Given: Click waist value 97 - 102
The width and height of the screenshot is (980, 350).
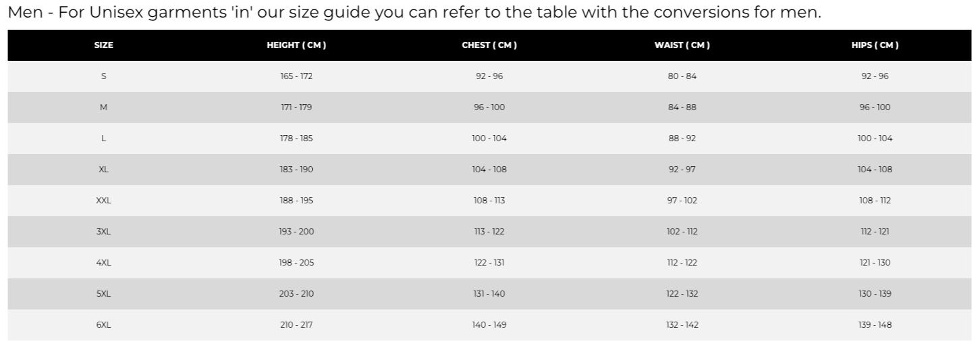Looking at the screenshot, I should [682, 201].
